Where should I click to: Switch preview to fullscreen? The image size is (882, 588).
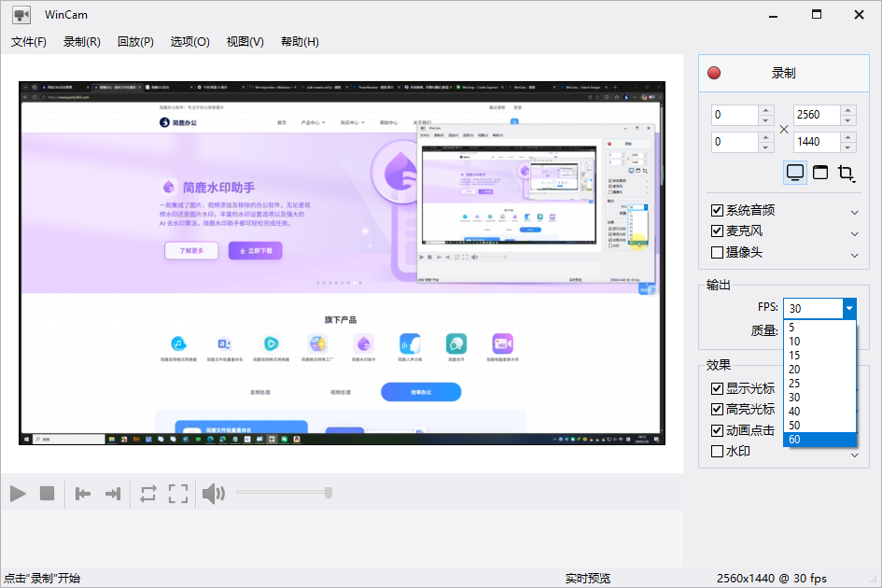178,494
